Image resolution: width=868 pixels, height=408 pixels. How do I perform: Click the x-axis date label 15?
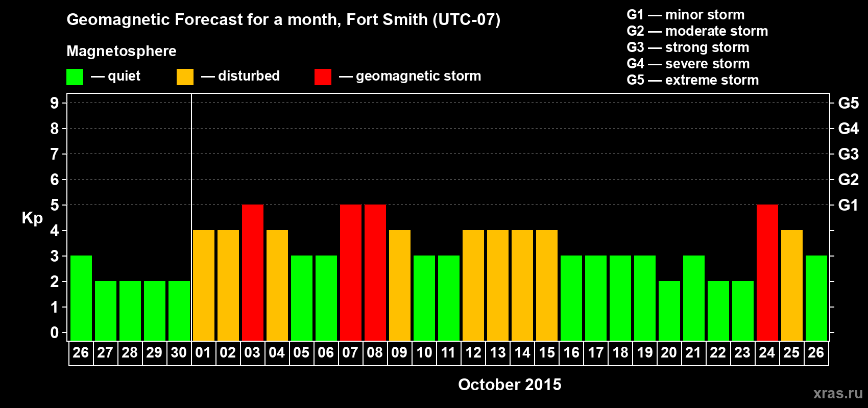click(547, 353)
